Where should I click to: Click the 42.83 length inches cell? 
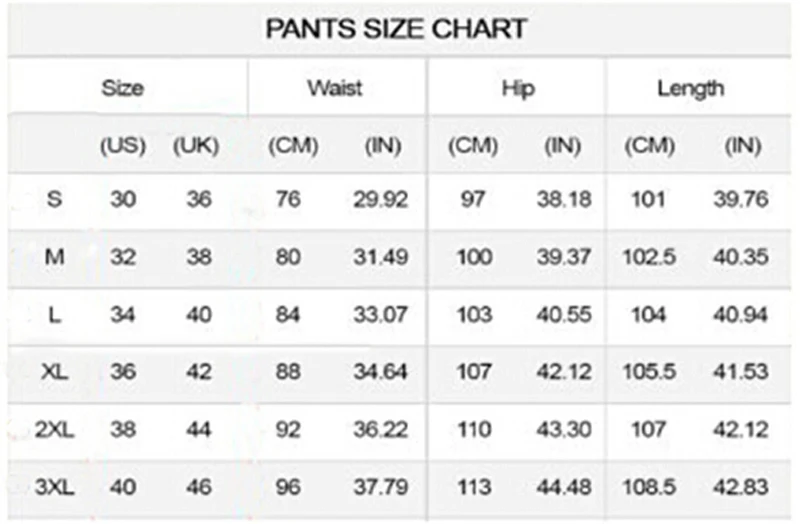point(741,488)
